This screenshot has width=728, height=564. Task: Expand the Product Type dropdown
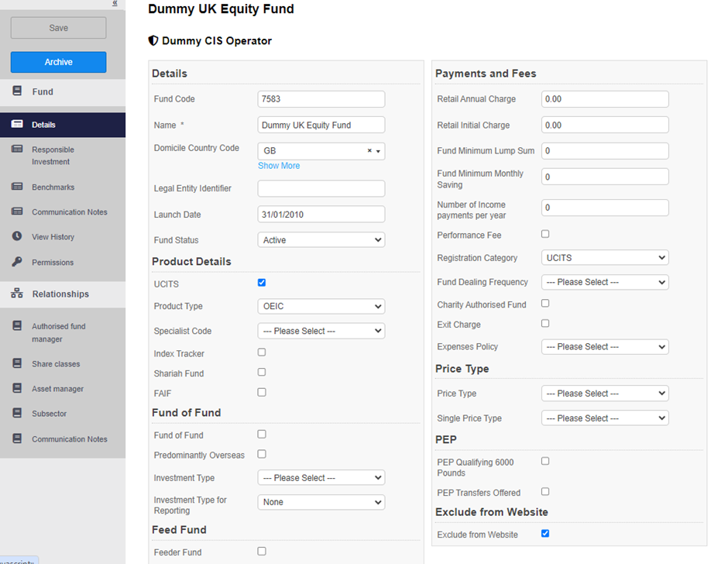pyautogui.click(x=321, y=306)
